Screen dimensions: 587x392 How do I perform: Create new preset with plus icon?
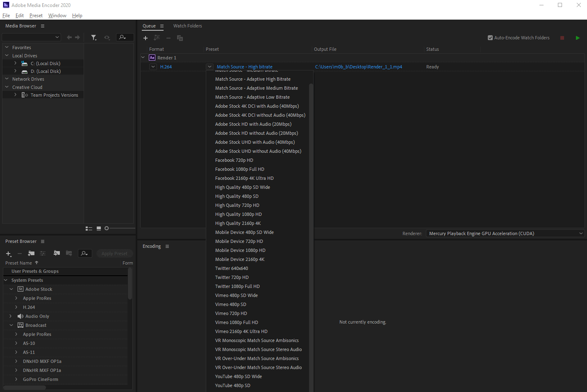point(8,254)
